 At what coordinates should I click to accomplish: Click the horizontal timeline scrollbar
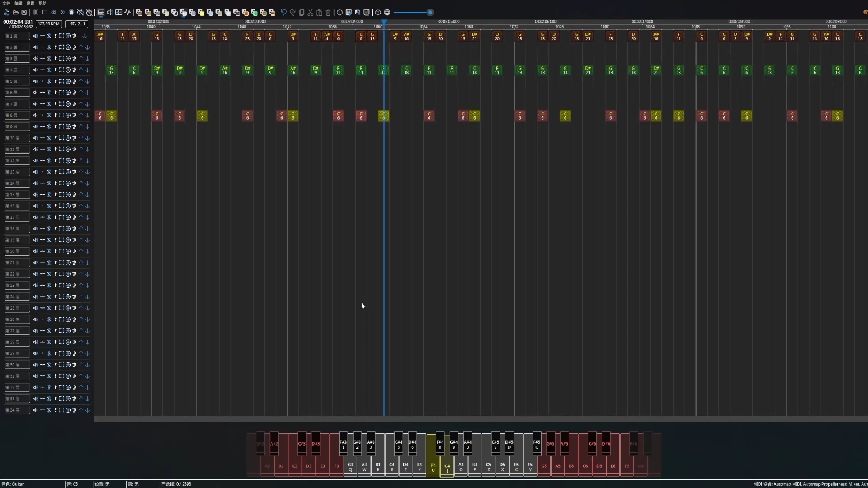click(481, 420)
